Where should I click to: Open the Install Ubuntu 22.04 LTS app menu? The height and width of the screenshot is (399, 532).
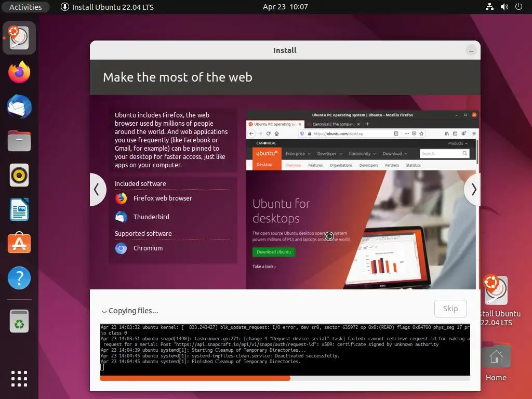coord(107,7)
